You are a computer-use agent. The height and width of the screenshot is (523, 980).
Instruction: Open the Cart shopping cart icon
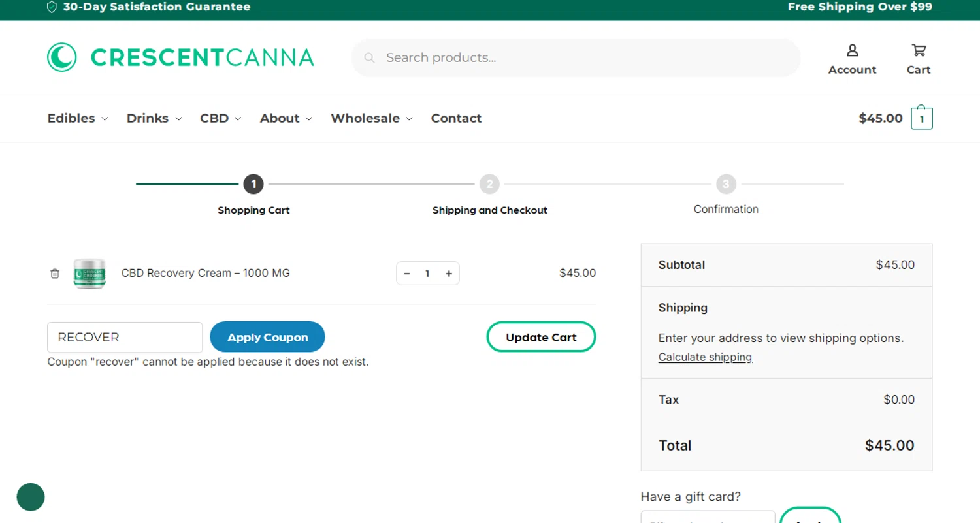coord(919,50)
